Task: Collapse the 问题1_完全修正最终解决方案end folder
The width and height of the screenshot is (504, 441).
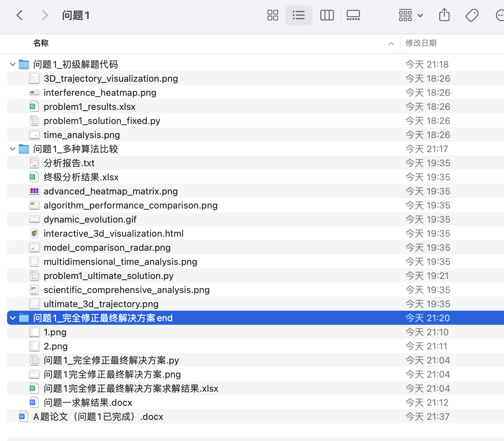Action: tap(13, 318)
